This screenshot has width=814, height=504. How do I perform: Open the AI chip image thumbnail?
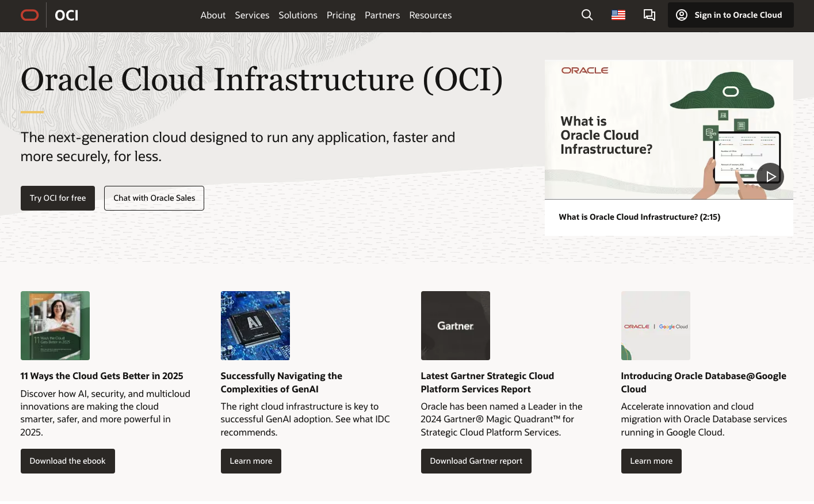tap(255, 326)
